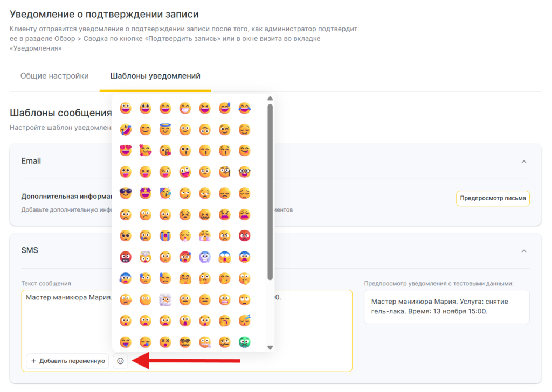Image resolution: width=552 pixels, height=392 pixels.
Task: Select the Шаблоны уведомлений tab
Action: [155, 76]
